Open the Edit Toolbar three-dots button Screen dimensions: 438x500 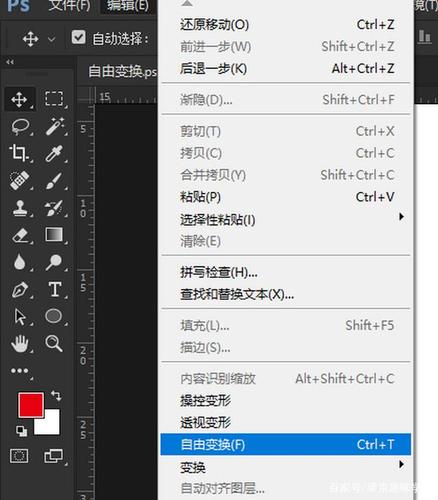(x=19, y=371)
